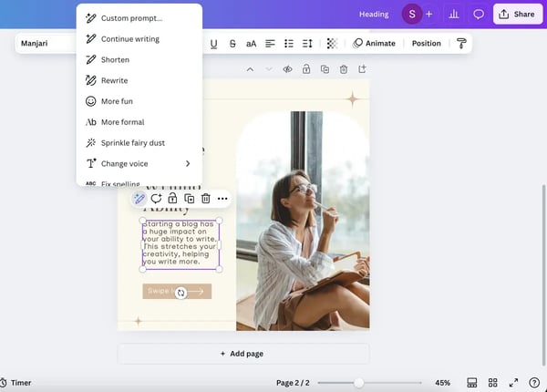
Task: Click the Magic Write pencil icon
Action: (x=139, y=198)
